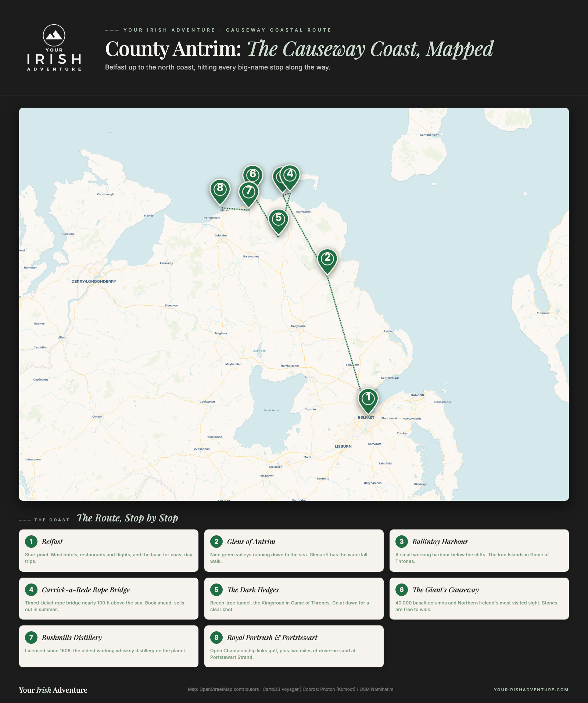
Task: Click the Omagh label on the map
Action: [97, 417]
